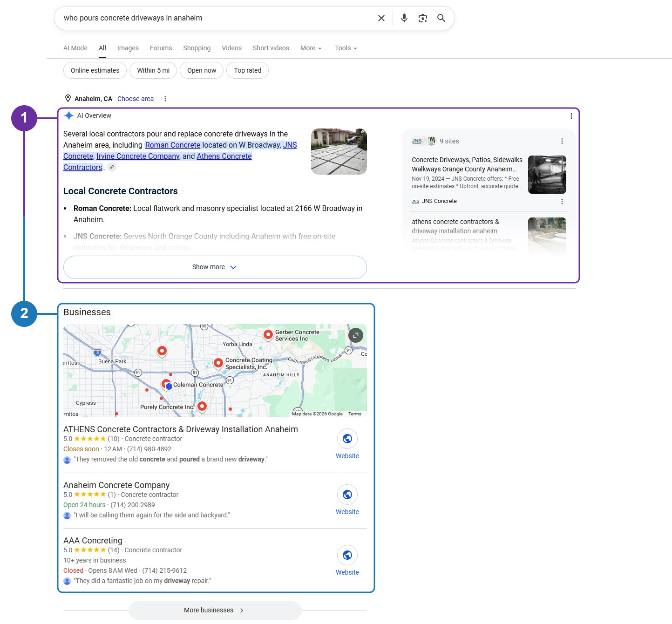
Task: Open the Irvine Concrete Company link
Action: (x=138, y=156)
